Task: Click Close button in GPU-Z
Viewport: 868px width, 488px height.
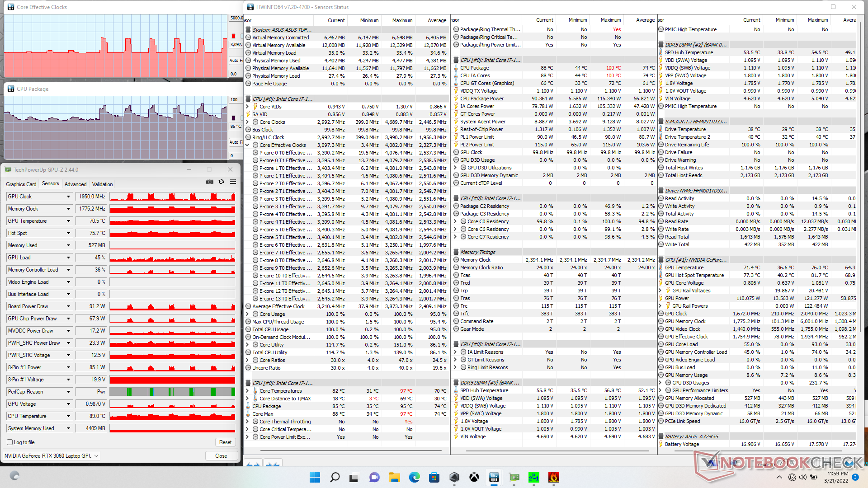Action: point(221,455)
